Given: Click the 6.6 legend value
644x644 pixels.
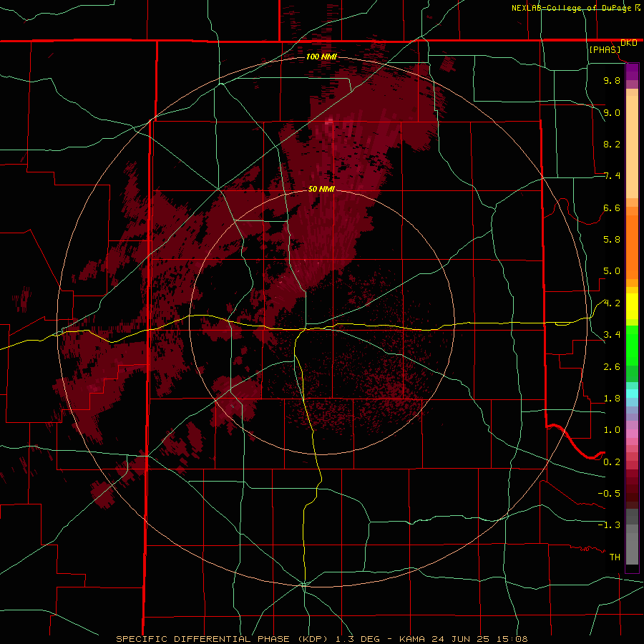Looking at the screenshot, I should tap(612, 208).
